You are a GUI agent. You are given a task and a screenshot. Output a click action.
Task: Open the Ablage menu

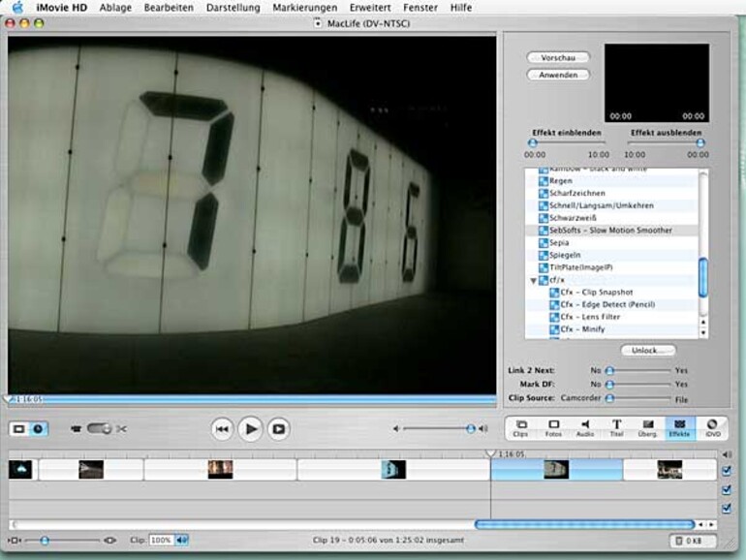pyautogui.click(x=115, y=8)
